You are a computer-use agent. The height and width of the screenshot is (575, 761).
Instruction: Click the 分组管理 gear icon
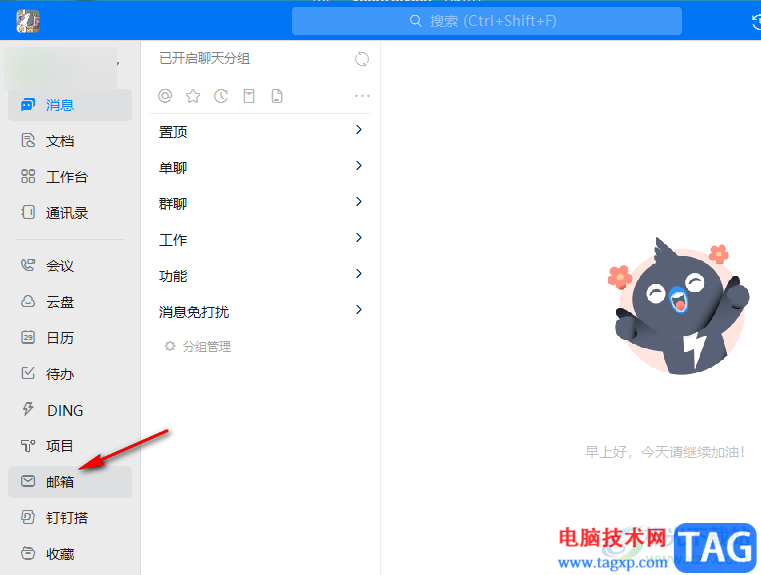click(x=169, y=346)
